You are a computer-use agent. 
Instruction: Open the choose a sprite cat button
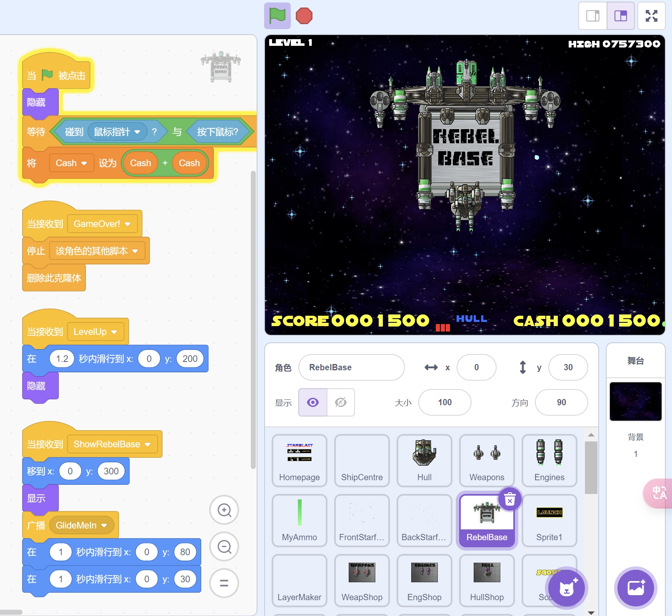click(x=566, y=588)
